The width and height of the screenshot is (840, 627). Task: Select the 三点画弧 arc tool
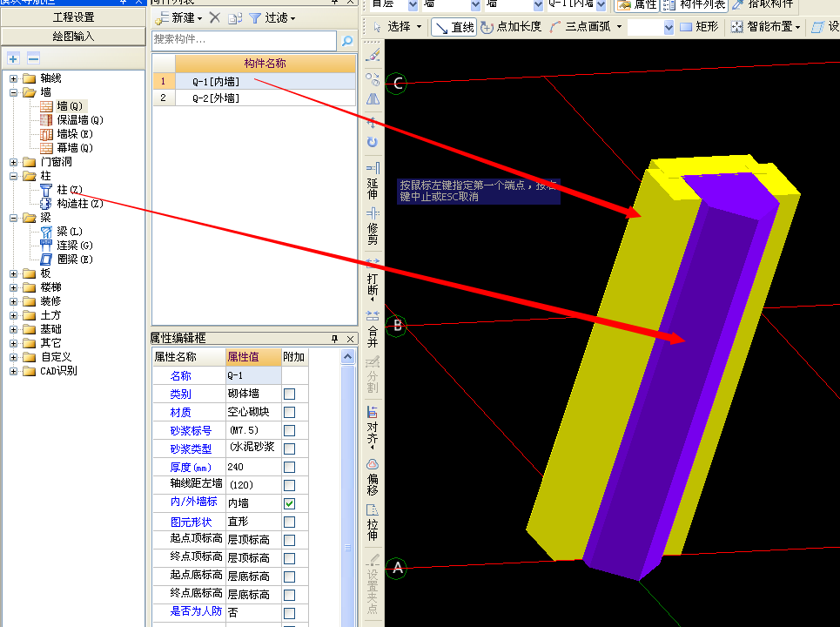(x=581, y=27)
